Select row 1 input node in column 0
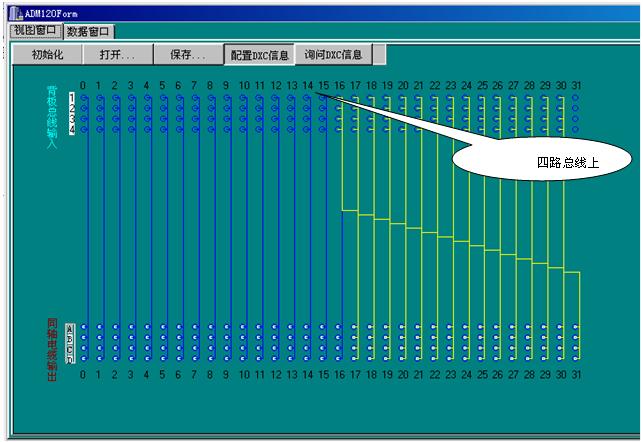 coord(84,99)
